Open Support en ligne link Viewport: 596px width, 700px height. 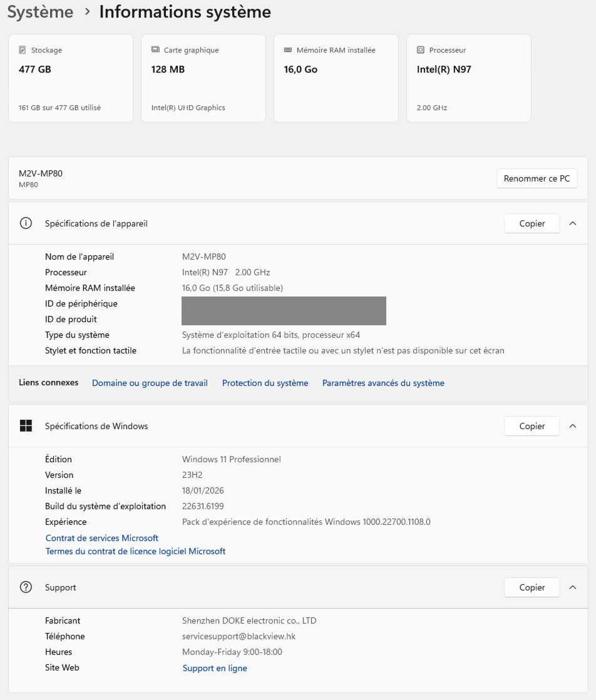tap(215, 668)
